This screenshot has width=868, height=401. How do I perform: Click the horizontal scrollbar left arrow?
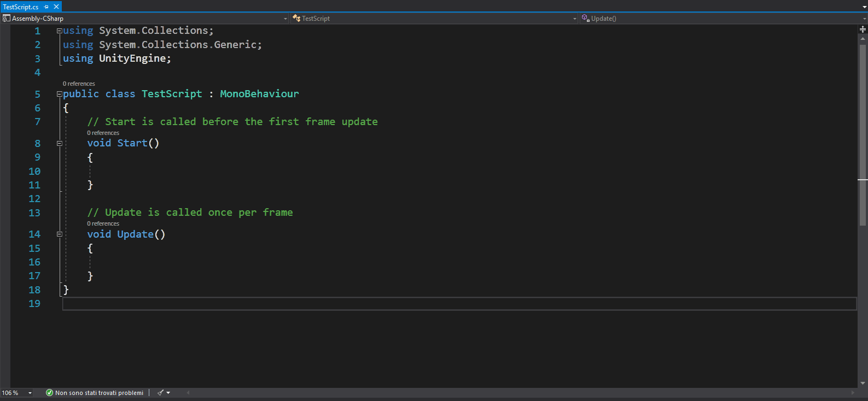188,393
